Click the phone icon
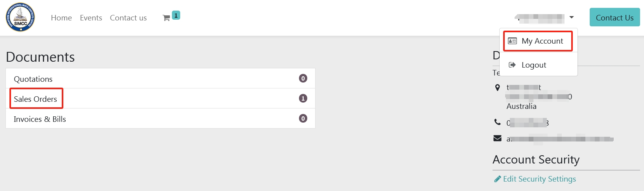This screenshot has height=191, width=644. pyautogui.click(x=497, y=122)
